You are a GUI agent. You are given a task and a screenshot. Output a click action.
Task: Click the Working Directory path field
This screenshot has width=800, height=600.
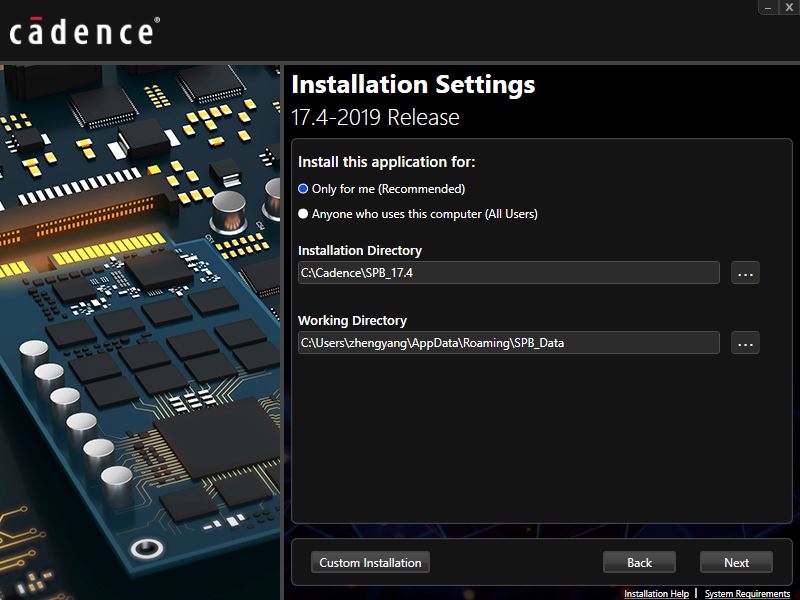click(x=509, y=343)
